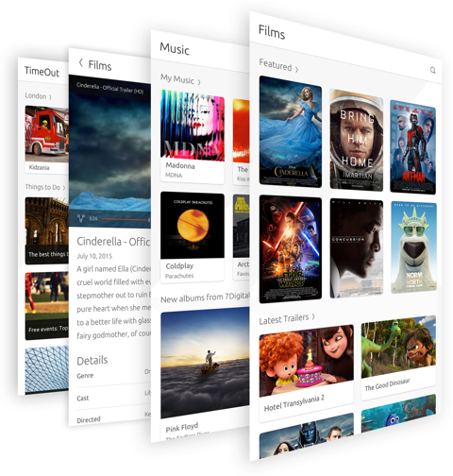
Task: Click the Kidzania label
Action: point(39,167)
